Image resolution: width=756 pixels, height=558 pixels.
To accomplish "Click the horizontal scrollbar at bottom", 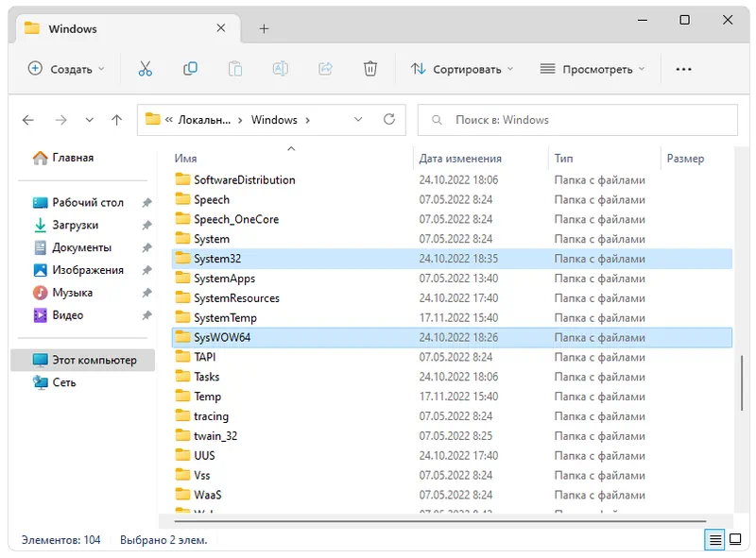I will tap(440, 521).
